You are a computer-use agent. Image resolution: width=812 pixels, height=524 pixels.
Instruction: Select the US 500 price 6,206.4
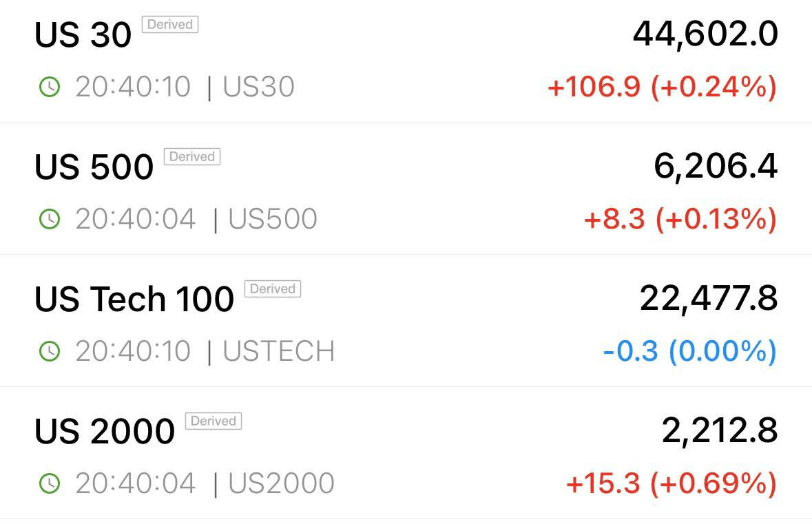[716, 167]
